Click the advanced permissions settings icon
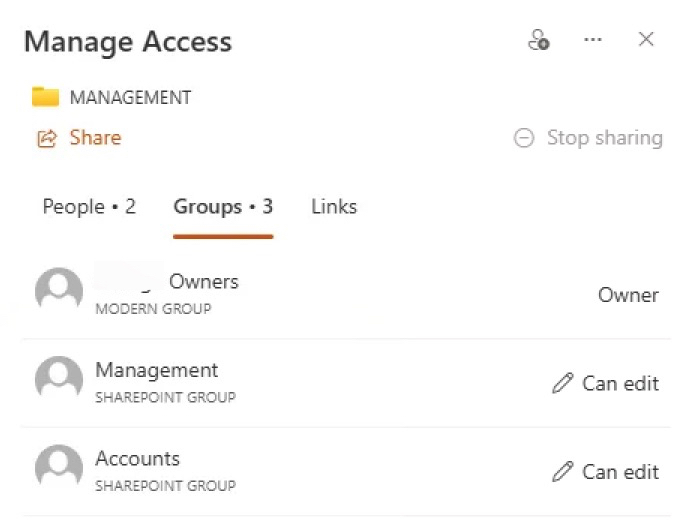Viewport: 700px width, 520px height. [x=538, y=41]
